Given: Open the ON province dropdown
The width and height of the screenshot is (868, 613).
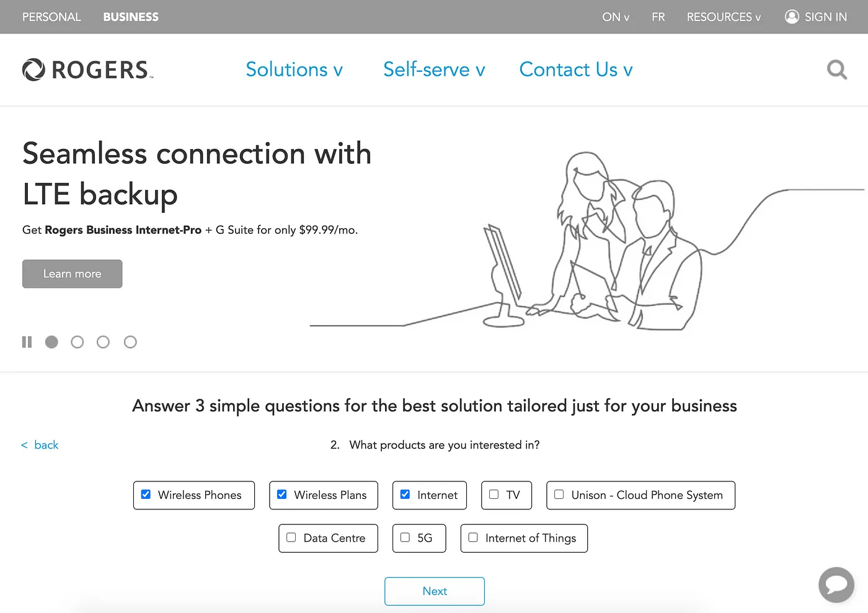Looking at the screenshot, I should point(616,17).
